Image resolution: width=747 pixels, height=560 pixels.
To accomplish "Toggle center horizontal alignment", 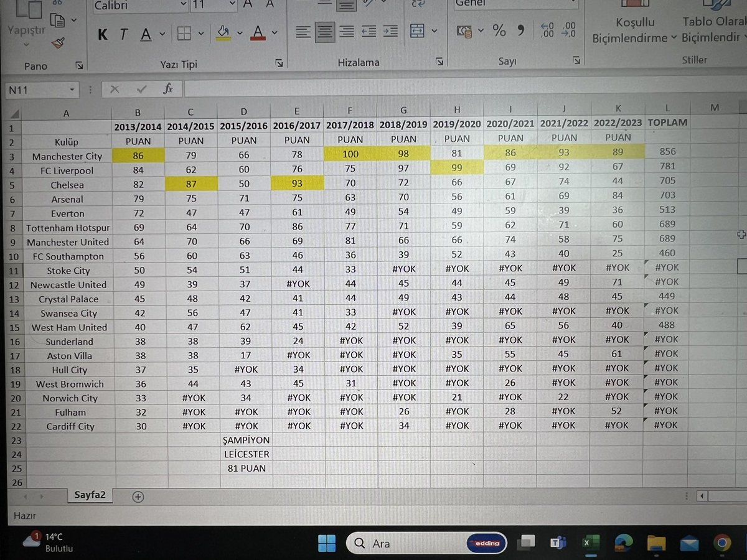I will pos(324,31).
